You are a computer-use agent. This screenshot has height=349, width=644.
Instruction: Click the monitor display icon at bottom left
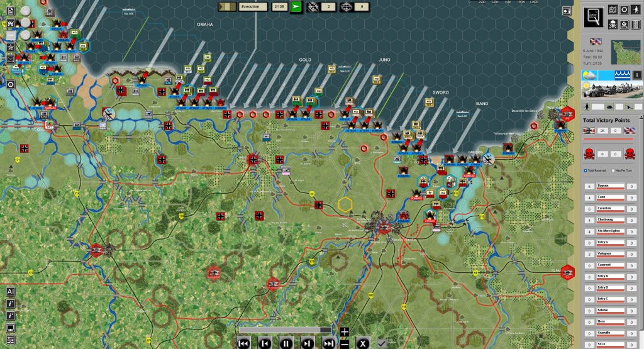(x=11, y=328)
